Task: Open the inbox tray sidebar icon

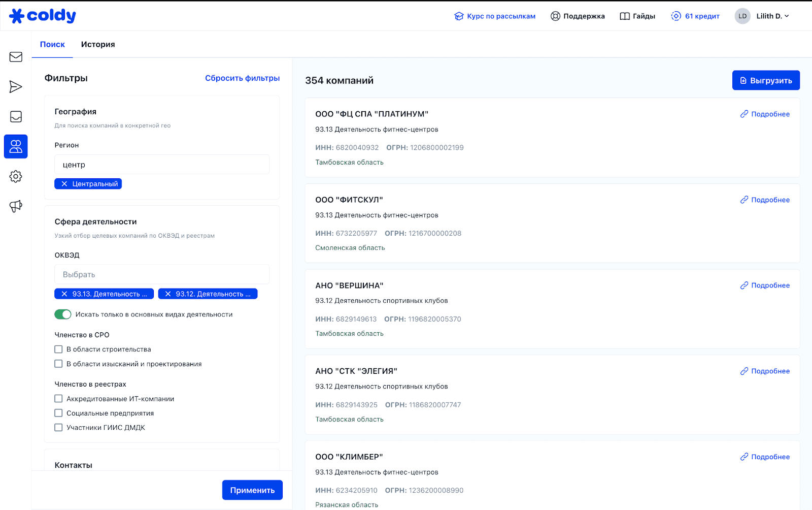Action: click(16, 117)
